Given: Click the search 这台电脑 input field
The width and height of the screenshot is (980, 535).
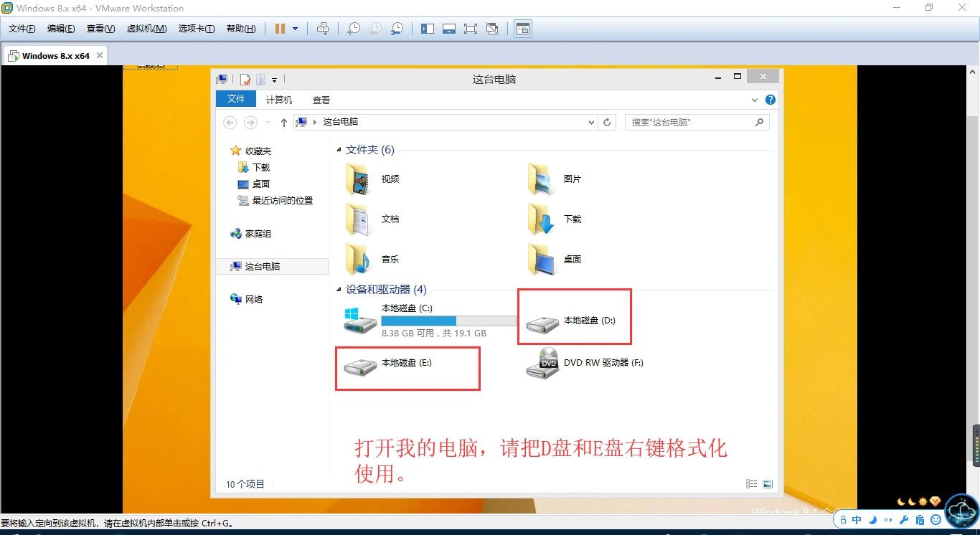Looking at the screenshot, I should point(690,123).
